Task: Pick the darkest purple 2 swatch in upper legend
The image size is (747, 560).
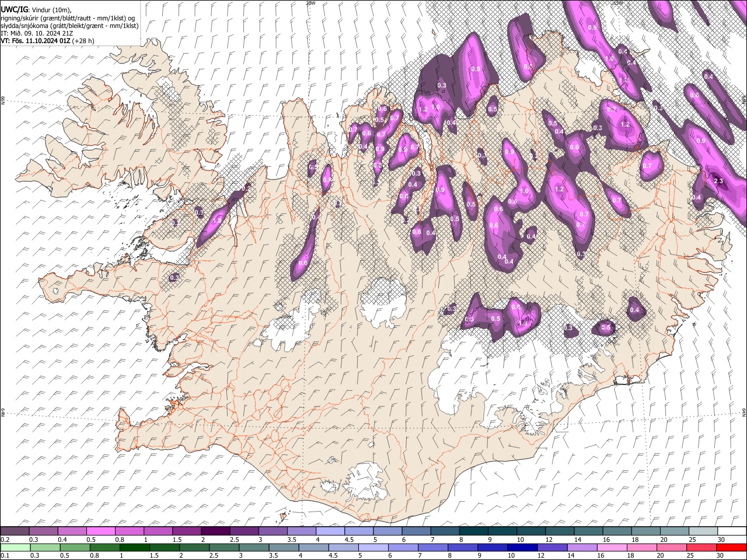Action: tap(215, 531)
